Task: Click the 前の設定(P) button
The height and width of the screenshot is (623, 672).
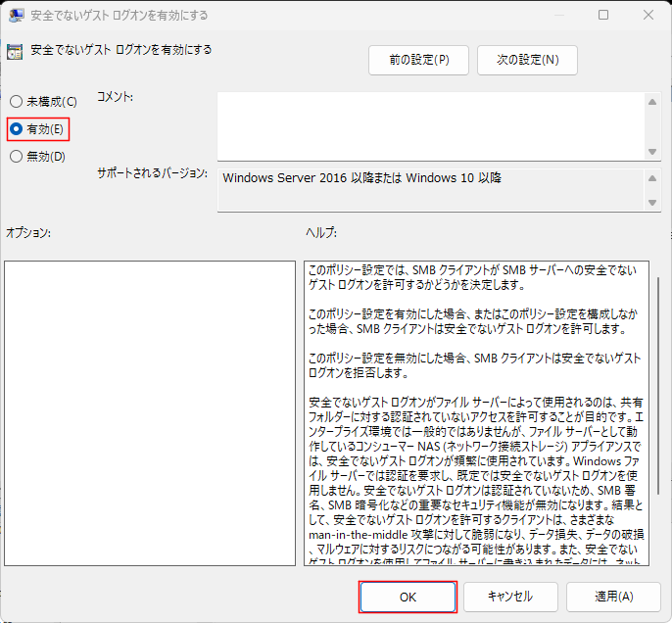Action: pos(418,60)
